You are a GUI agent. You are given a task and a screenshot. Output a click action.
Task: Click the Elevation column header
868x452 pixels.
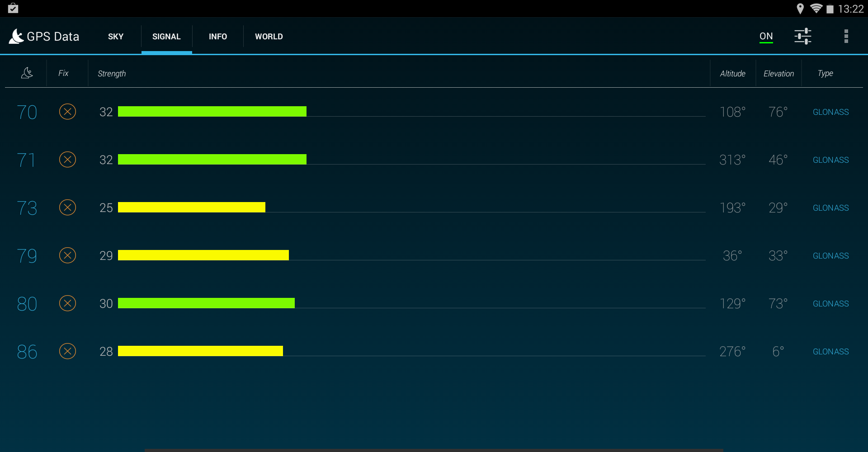click(x=778, y=74)
